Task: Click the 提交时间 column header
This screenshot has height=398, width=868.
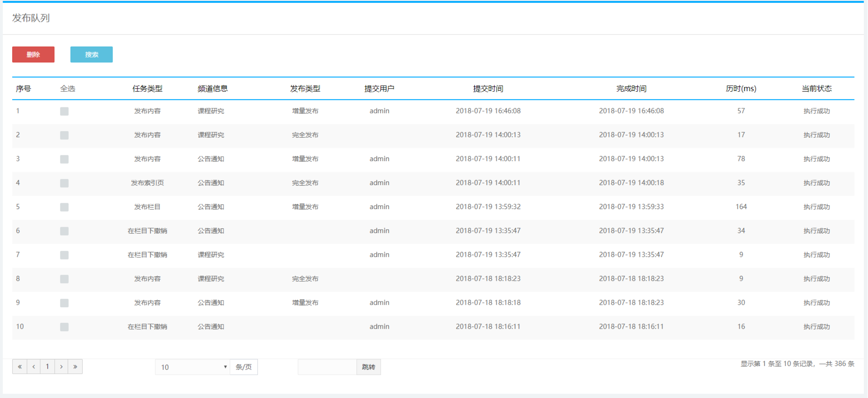Action: [488, 89]
